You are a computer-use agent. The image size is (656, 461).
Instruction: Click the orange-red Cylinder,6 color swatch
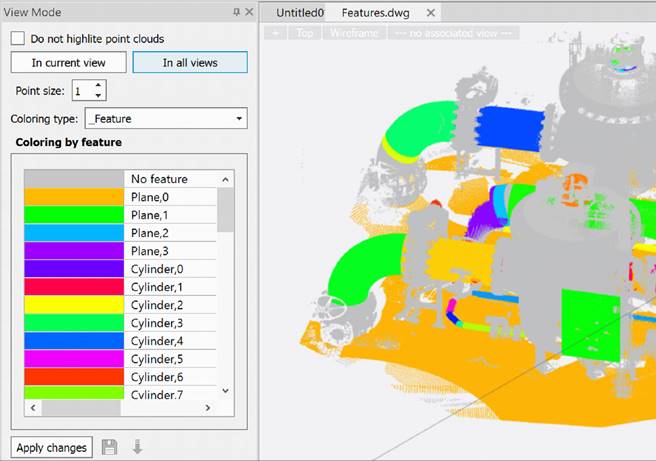74,376
